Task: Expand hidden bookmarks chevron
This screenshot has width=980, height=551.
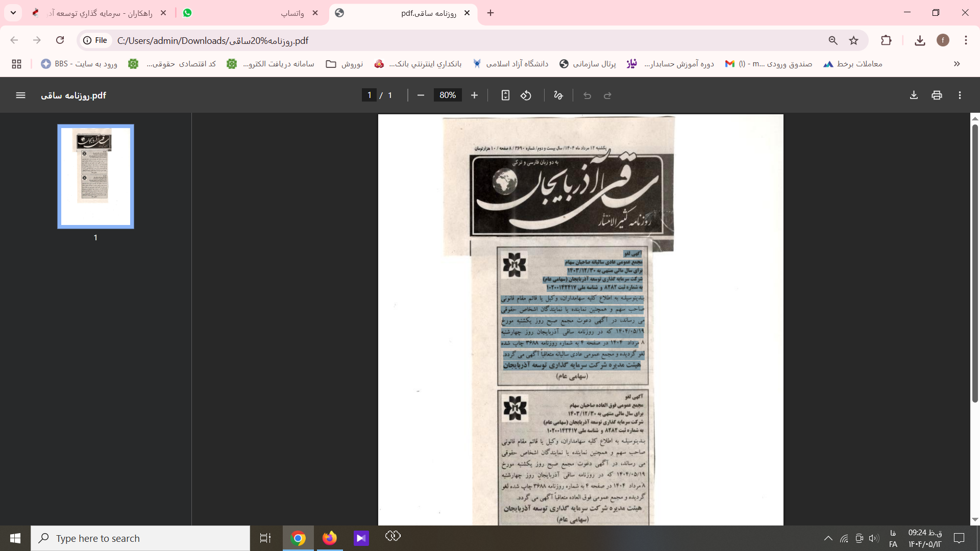Action: tap(957, 64)
